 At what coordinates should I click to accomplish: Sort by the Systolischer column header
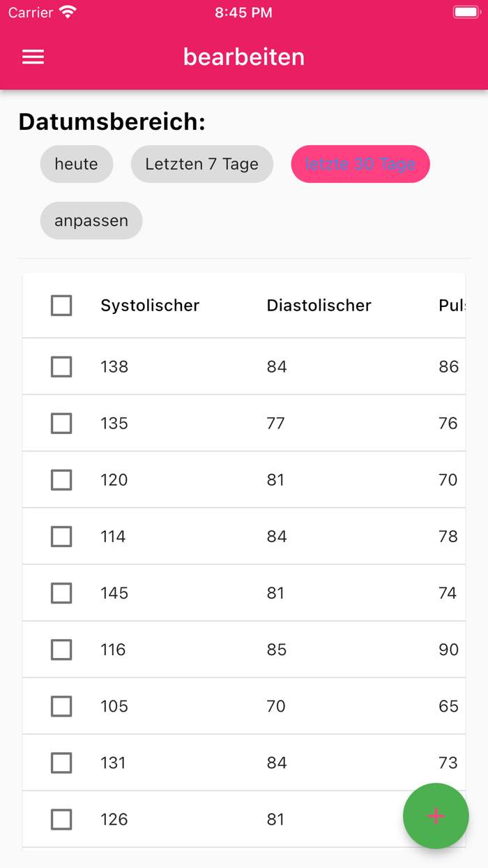point(150,306)
